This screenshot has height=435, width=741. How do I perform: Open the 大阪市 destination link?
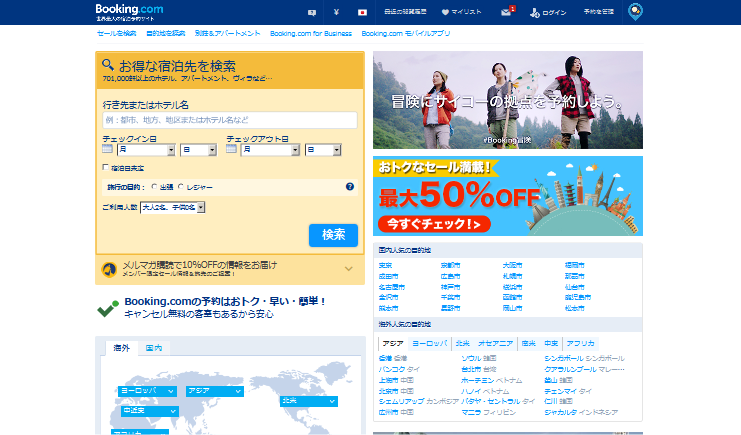[x=512, y=265]
